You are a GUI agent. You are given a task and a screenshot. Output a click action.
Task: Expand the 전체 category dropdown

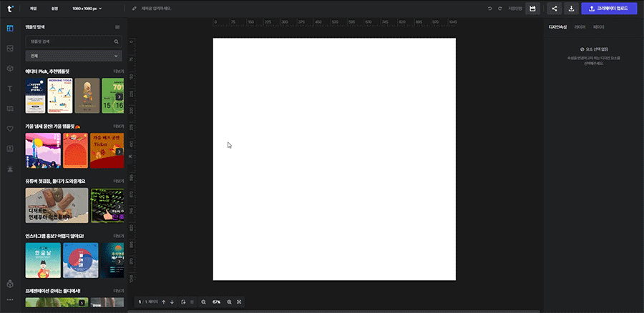tap(74, 55)
